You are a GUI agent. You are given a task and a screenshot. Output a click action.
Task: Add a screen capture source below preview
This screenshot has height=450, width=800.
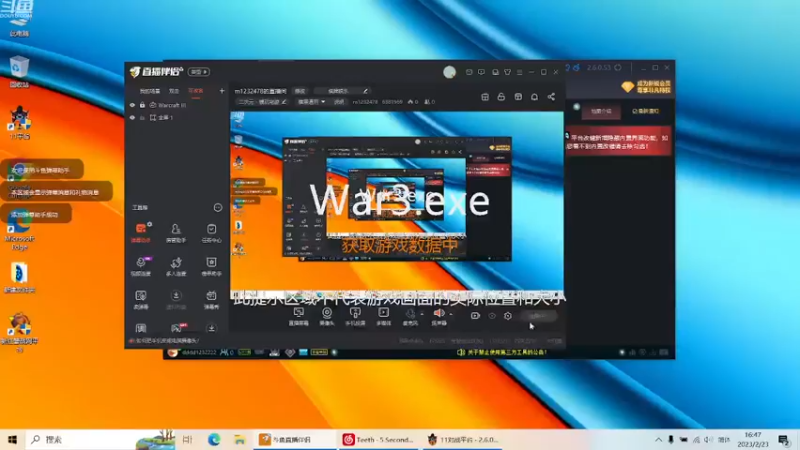298,316
